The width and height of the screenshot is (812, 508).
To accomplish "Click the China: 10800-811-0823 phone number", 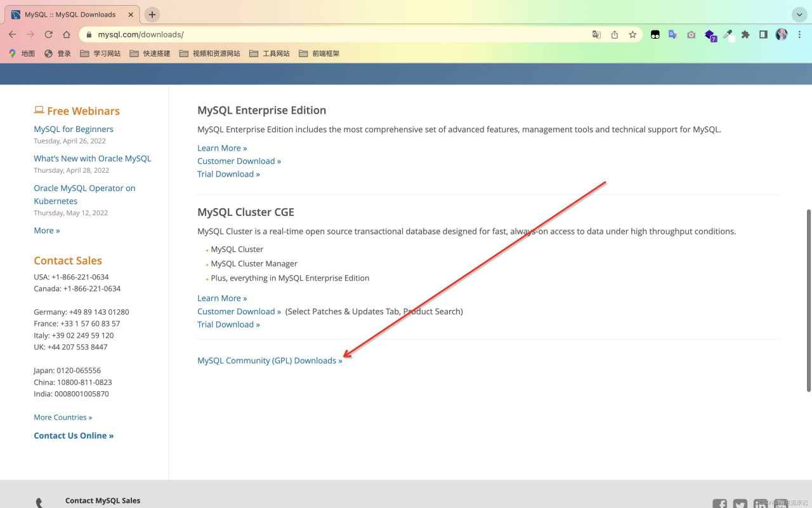I will pyautogui.click(x=73, y=382).
